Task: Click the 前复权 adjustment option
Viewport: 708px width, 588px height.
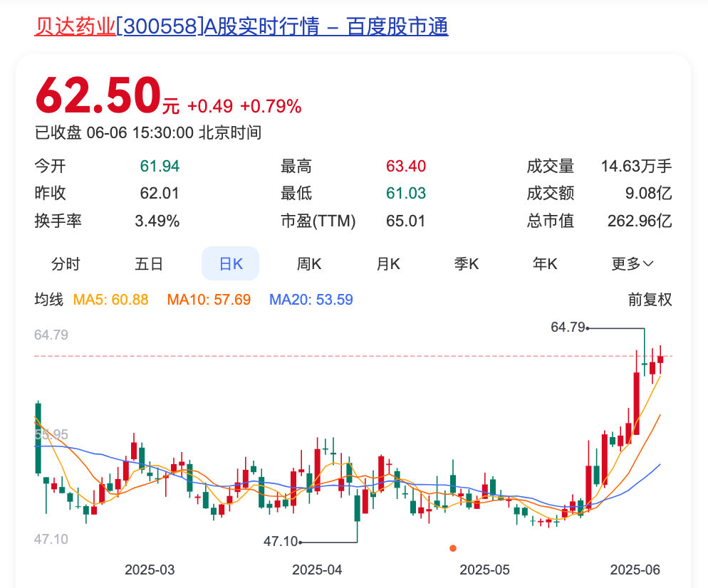Action: click(650, 300)
